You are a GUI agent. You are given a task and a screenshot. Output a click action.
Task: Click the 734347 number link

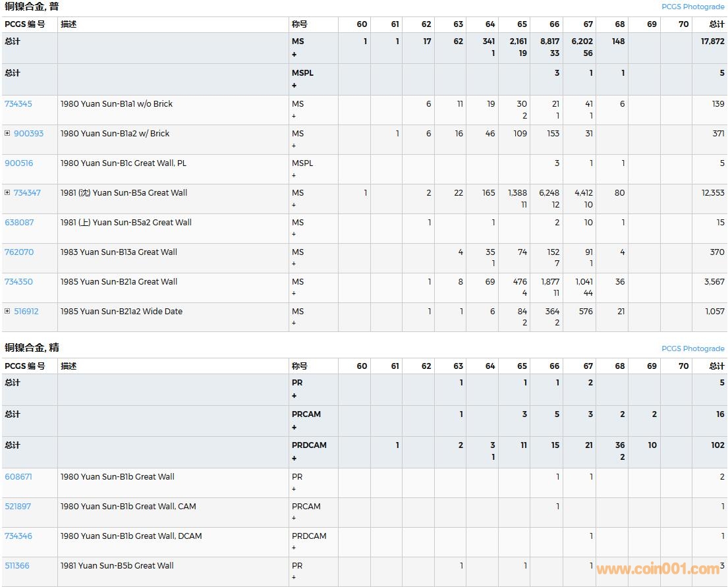[x=27, y=192]
